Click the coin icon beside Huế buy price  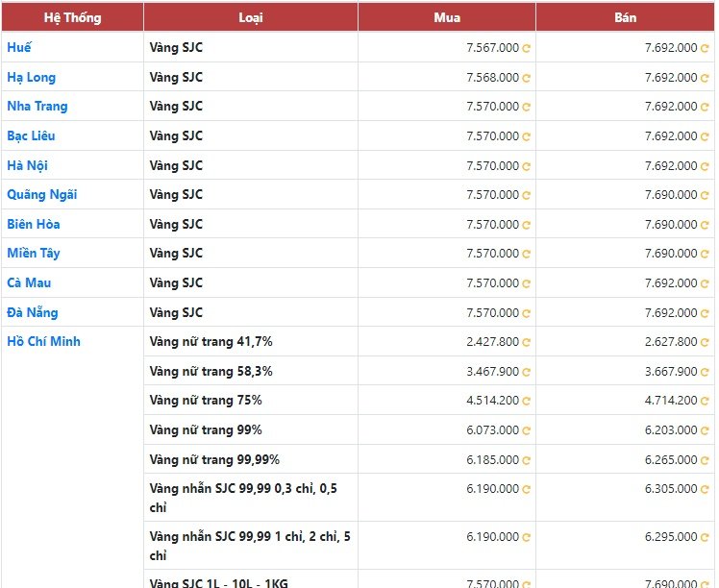pos(526,48)
